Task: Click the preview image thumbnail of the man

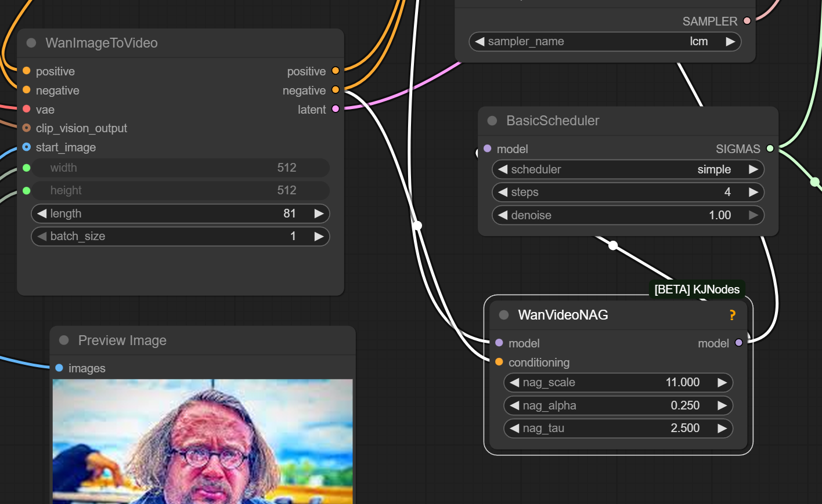Action: [x=203, y=441]
